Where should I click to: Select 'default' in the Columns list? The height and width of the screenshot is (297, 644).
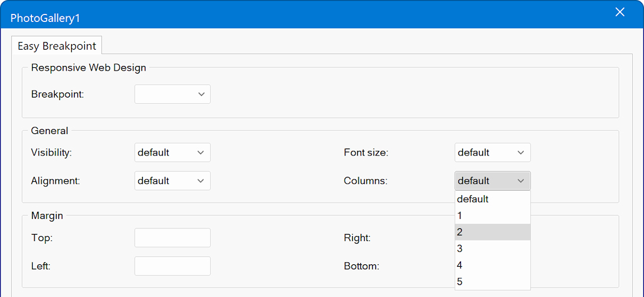pyautogui.click(x=492, y=199)
